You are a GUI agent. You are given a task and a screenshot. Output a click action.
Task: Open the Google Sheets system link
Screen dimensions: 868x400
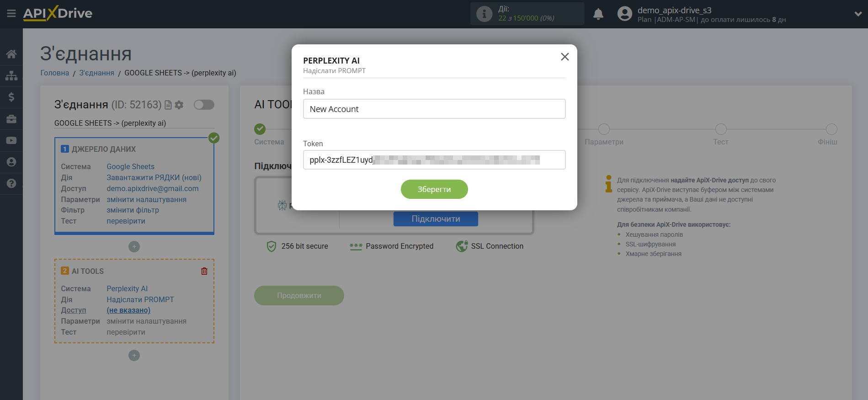[131, 166]
